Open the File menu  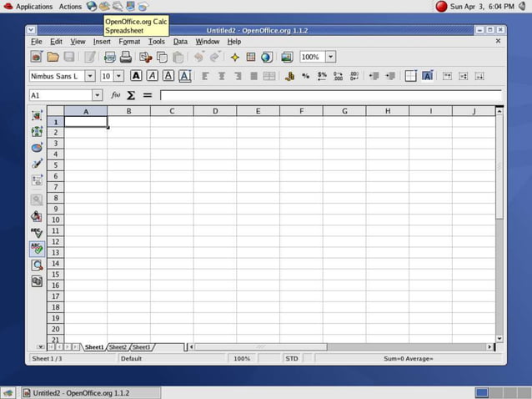tap(37, 42)
